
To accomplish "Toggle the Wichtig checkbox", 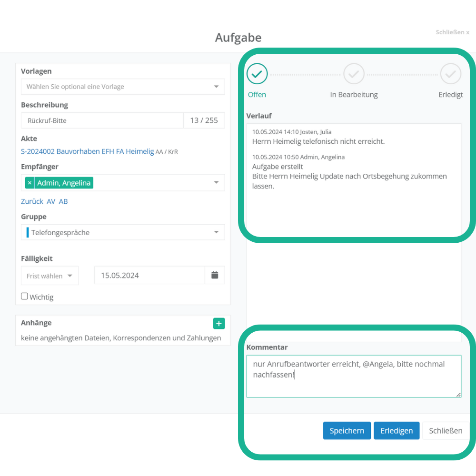I will pyautogui.click(x=25, y=297).
